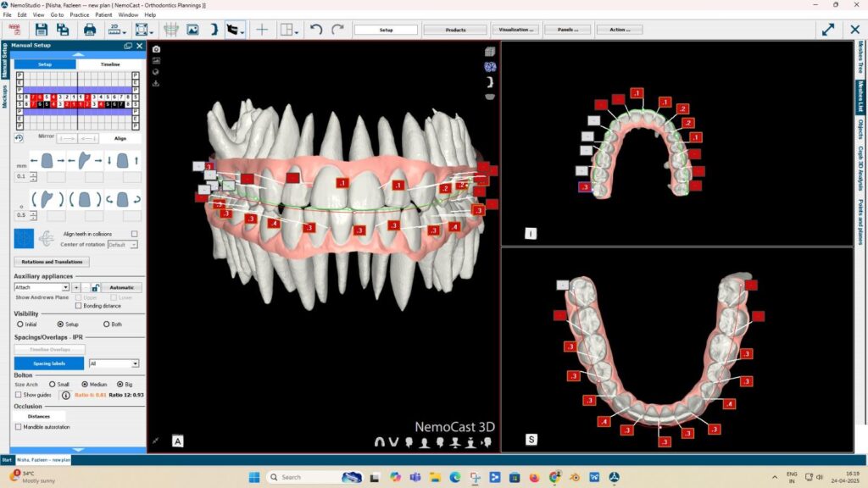
Task: Click the Align button
Action: [x=120, y=138]
